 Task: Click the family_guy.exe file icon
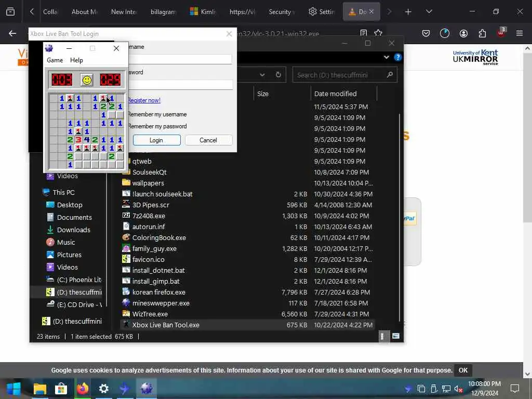pyautogui.click(x=126, y=248)
